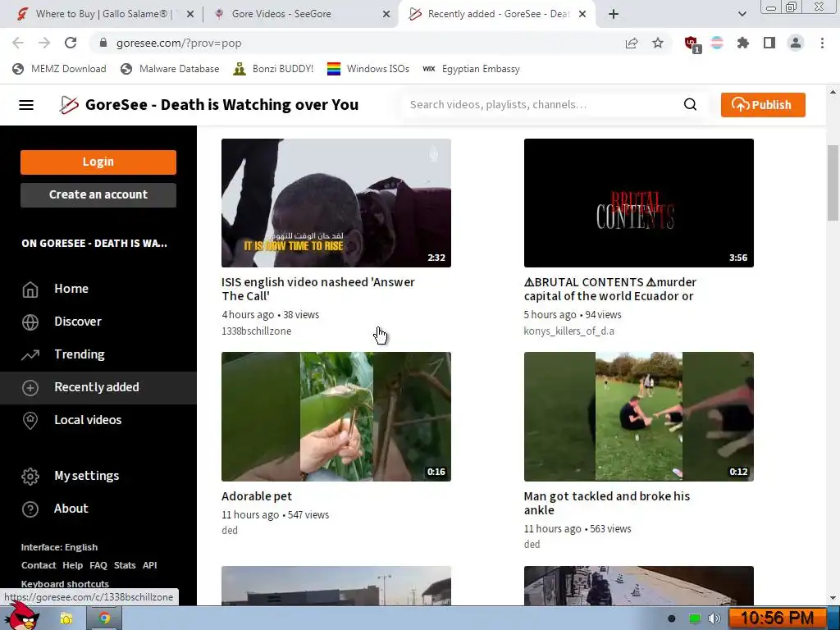Viewport: 840px width, 630px height.
Task: Open Chrome's three-dot menu
Action: click(x=822, y=43)
